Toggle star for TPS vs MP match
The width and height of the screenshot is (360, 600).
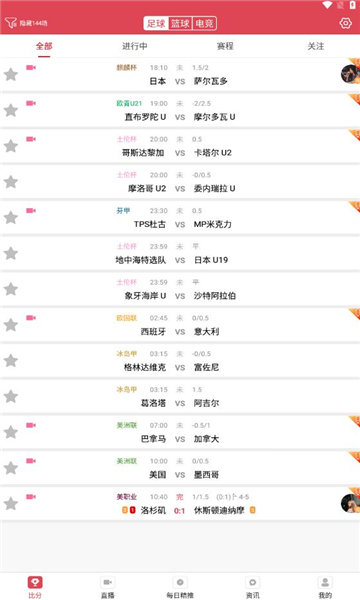11,218
